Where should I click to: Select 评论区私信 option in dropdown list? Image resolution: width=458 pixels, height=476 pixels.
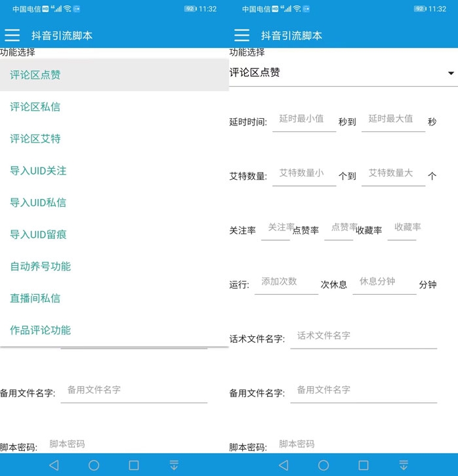(x=114, y=106)
